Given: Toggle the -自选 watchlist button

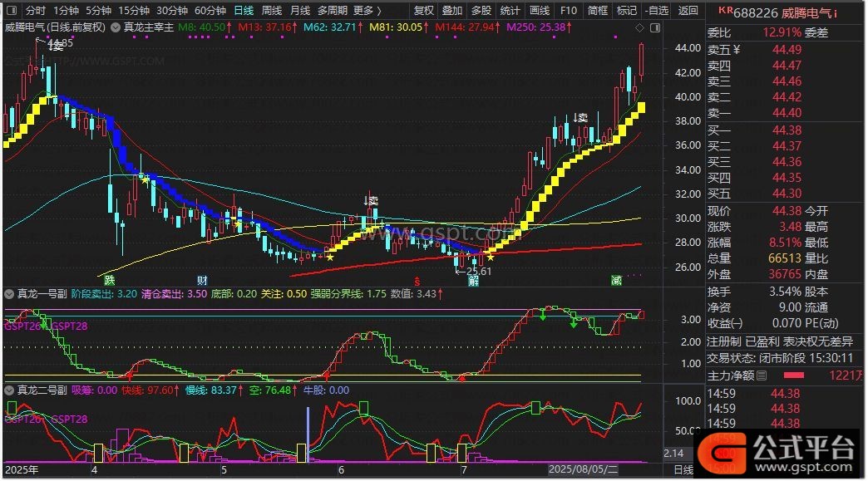Looking at the screenshot, I should tap(657, 11).
